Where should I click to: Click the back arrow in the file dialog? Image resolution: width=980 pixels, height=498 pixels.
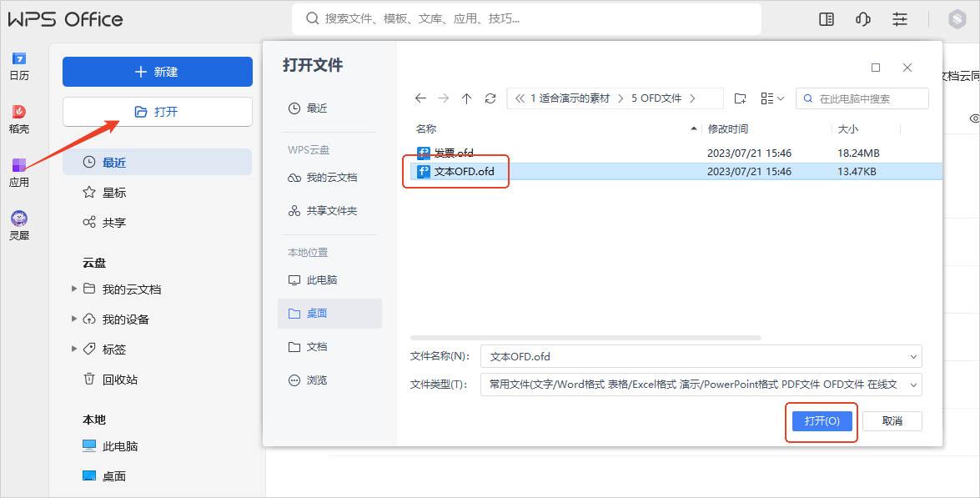[x=421, y=98]
